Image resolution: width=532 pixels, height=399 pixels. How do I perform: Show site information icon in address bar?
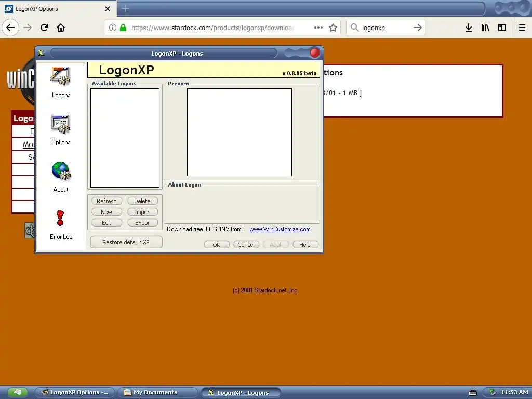point(113,28)
